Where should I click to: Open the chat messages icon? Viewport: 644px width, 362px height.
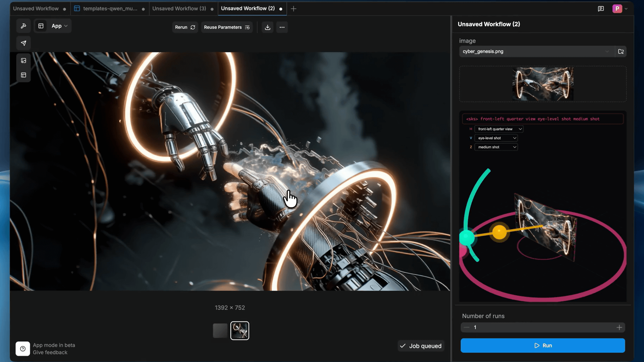click(x=601, y=8)
